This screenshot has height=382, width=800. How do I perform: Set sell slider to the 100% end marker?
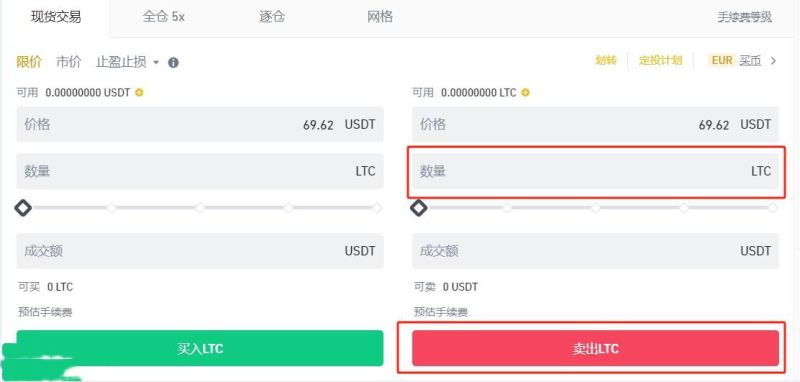(772, 208)
